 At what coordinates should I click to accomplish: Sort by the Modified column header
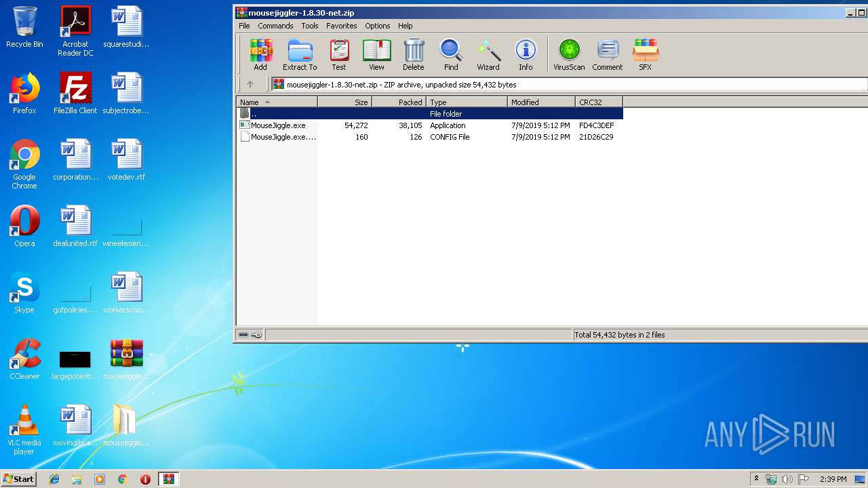pos(541,102)
